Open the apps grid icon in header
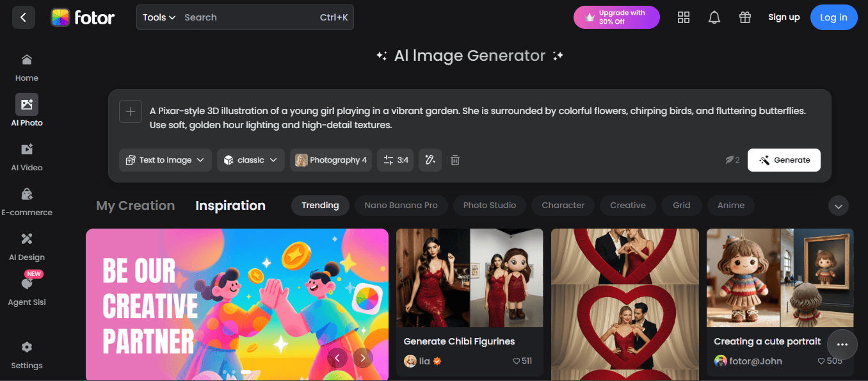 (x=683, y=17)
